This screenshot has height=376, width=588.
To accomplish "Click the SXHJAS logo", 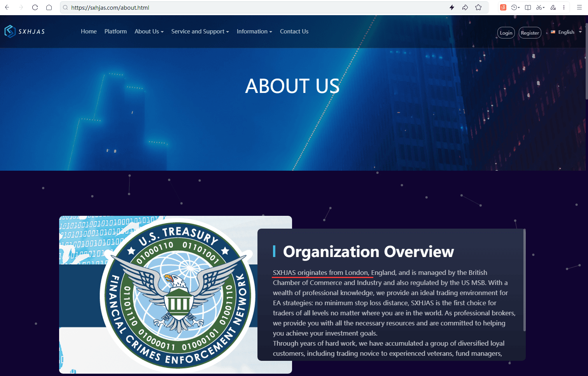I will click(24, 31).
